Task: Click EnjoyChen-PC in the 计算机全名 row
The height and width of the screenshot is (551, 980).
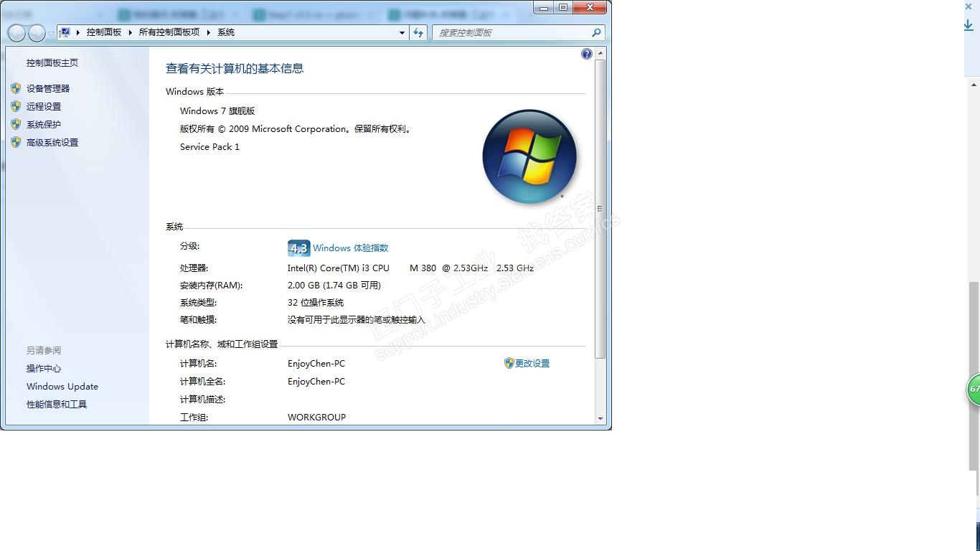Action: click(x=316, y=382)
